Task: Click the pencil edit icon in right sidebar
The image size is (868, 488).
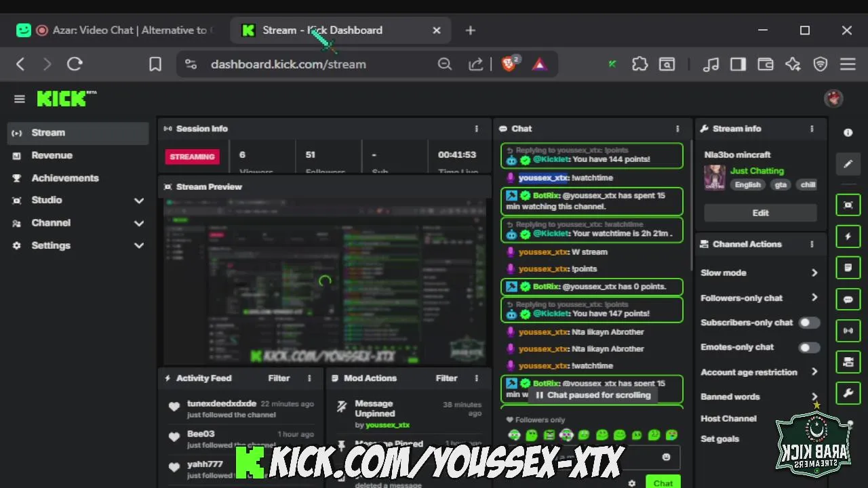Action: [848, 164]
